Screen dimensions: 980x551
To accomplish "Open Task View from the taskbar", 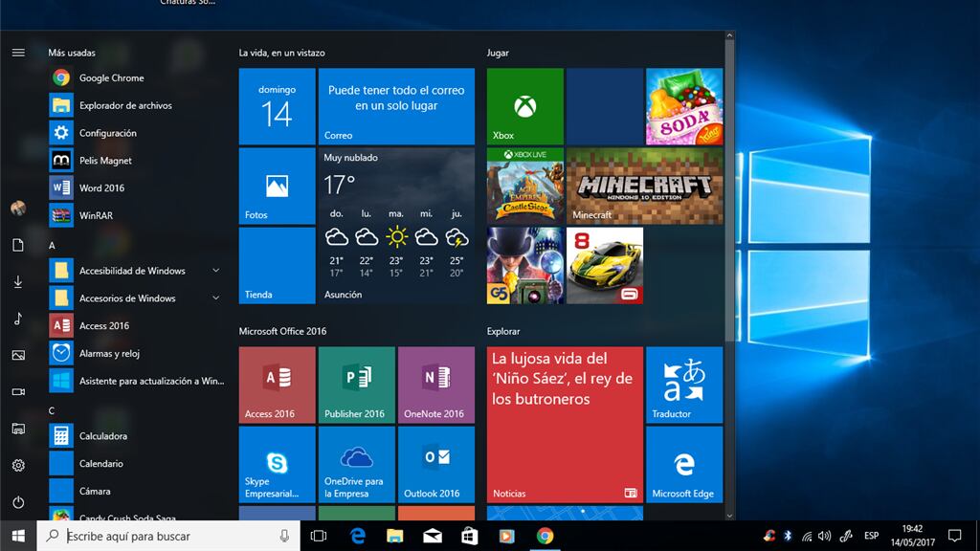I will point(319,537).
